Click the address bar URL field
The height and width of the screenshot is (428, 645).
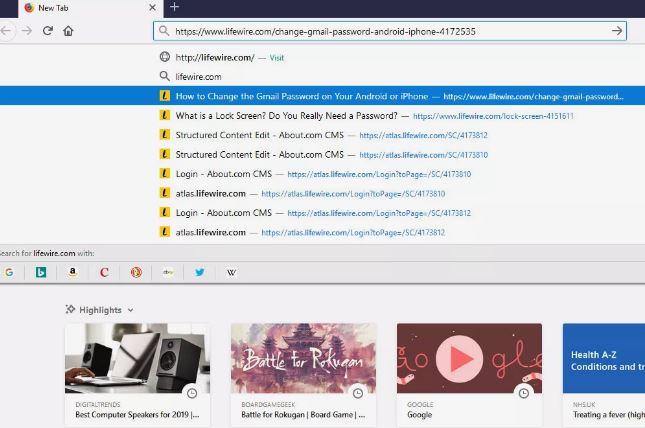click(x=390, y=31)
